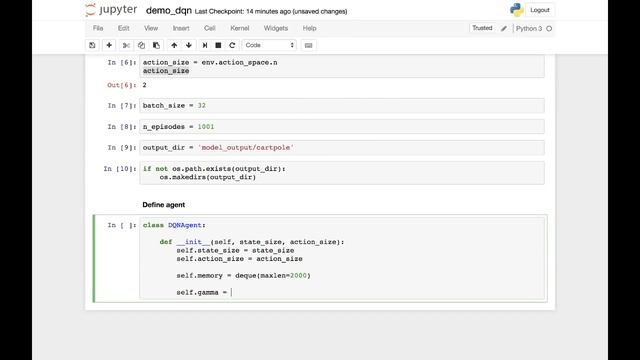Click the Jupyter logo
Image resolution: width=640 pixels, height=360 pixels.
point(111,10)
